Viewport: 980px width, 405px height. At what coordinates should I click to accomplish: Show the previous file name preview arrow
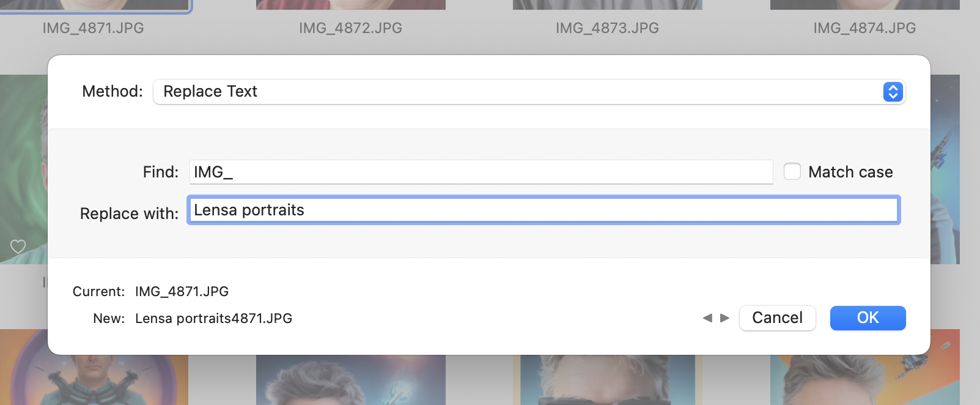click(x=707, y=318)
